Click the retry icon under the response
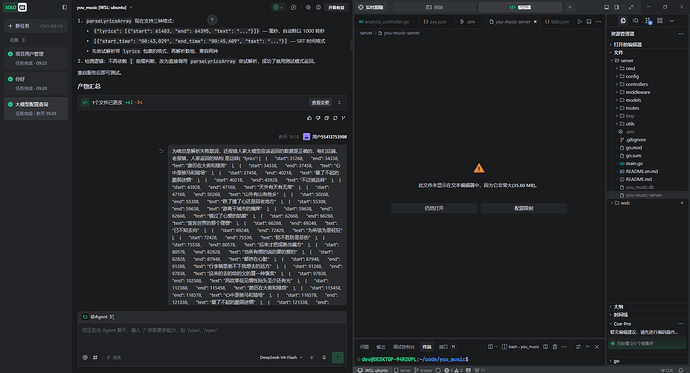 click(x=335, y=118)
